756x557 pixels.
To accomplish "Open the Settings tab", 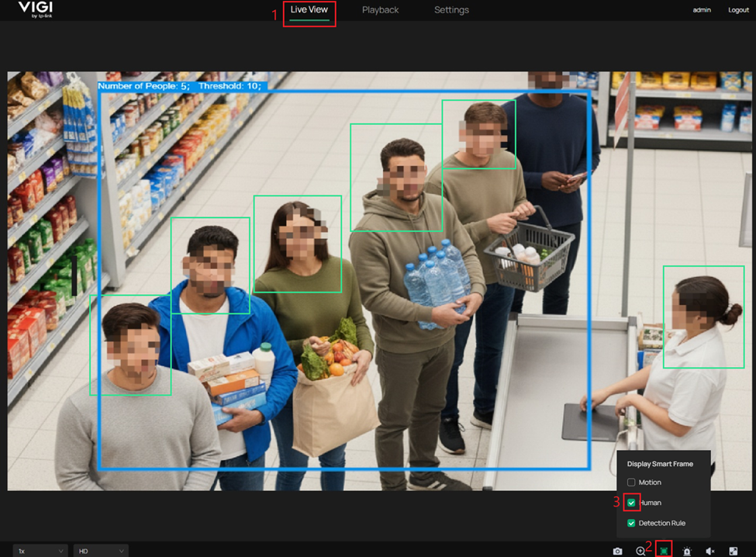I will click(451, 9).
